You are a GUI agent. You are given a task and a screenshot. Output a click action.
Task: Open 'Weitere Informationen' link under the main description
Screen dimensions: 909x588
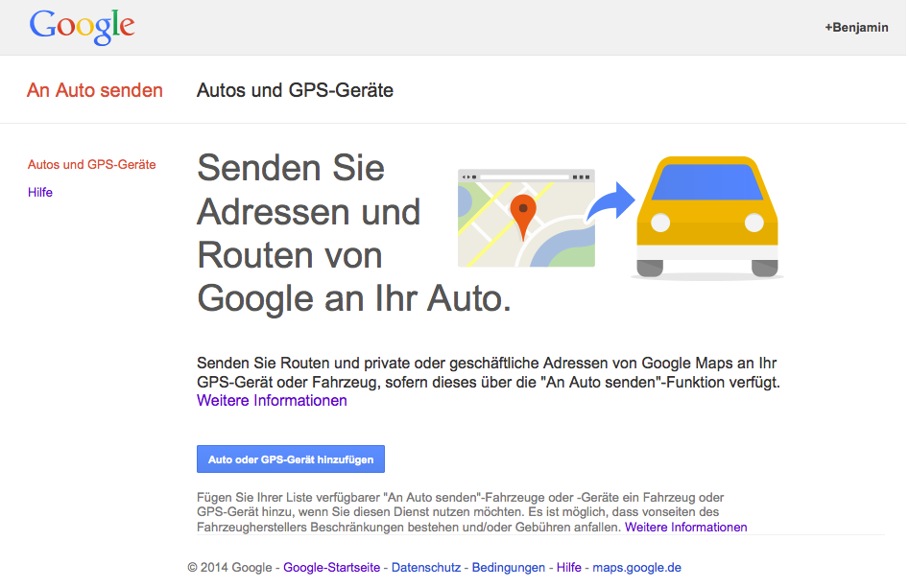point(272,401)
